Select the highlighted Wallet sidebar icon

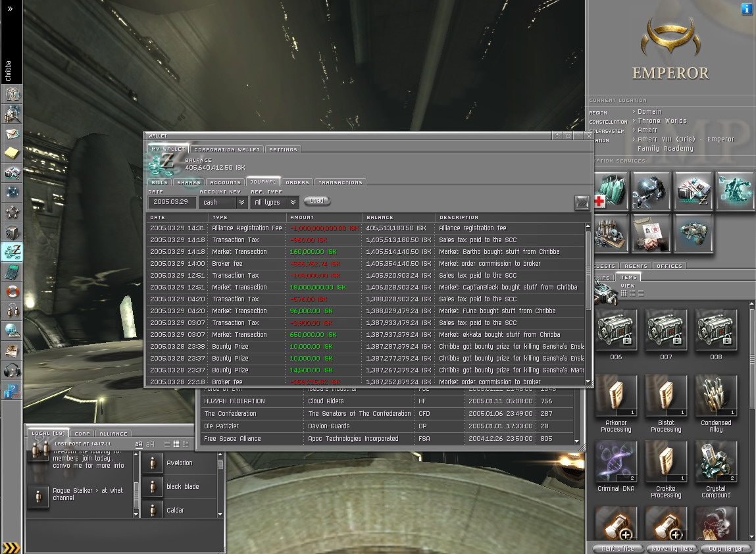pos(12,252)
